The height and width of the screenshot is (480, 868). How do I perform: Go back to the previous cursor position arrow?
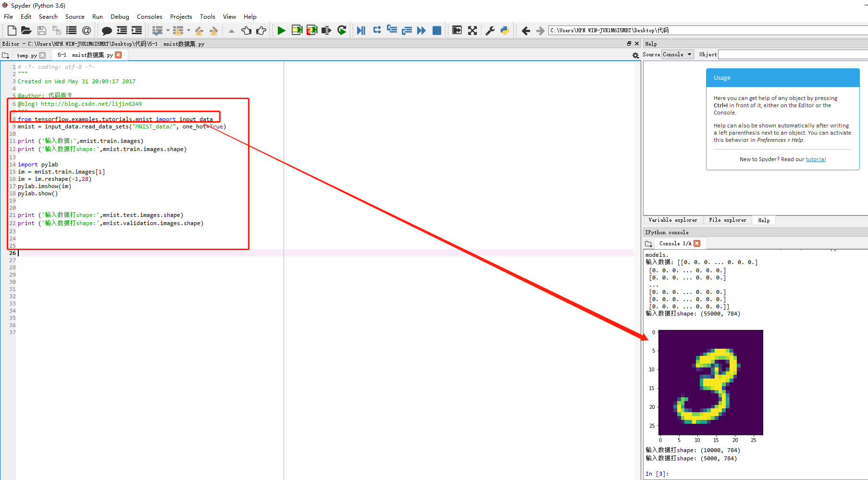[x=526, y=30]
